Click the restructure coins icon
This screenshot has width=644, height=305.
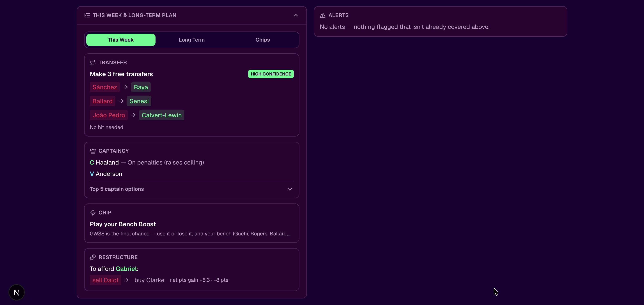pos(93,257)
